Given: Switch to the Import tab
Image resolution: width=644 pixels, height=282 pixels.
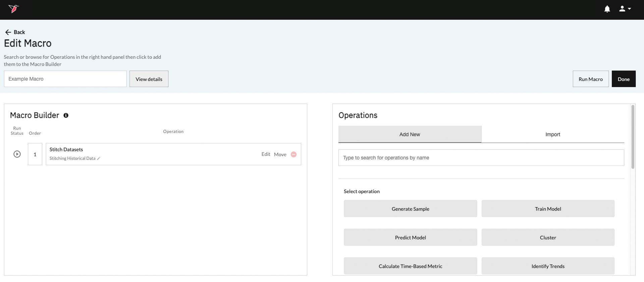Looking at the screenshot, I should click(553, 134).
